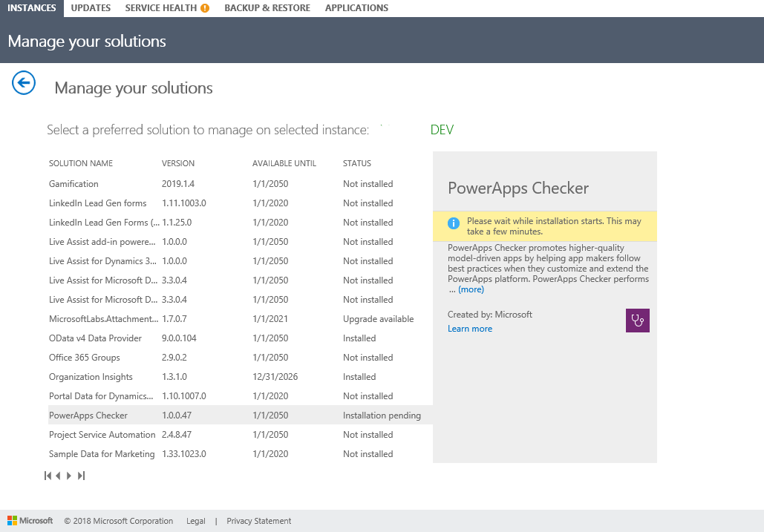This screenshot has height=532, width=764.
Task: Click the Legal footer link
Action: (x=195, y=520)
